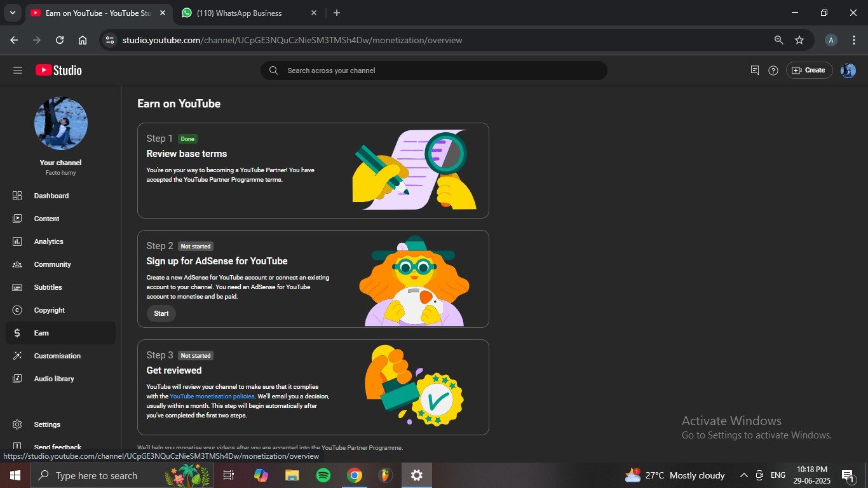Open the weather widget showing 27°C
The height and width of the screenshot is (488, 868).
tap(675, 475)
